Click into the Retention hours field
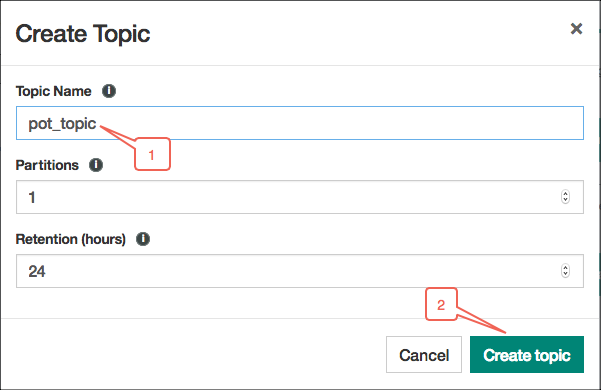Screen dimensions: 601x390 click(x=300, y=271)
